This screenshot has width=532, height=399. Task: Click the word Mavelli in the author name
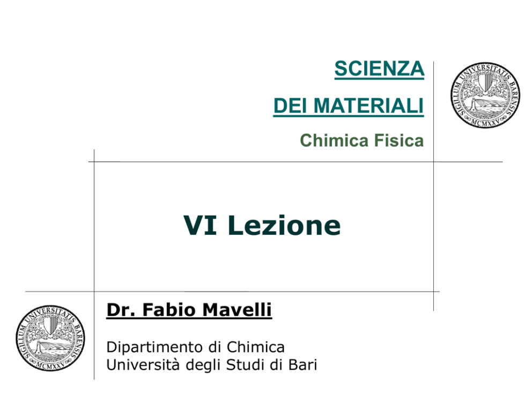[x=237, y=310]
